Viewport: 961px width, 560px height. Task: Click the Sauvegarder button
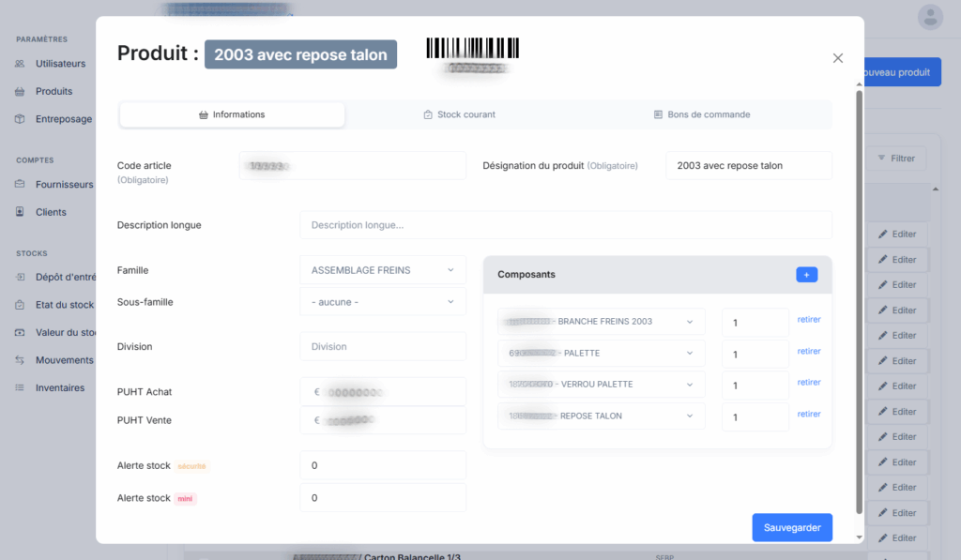792,527
